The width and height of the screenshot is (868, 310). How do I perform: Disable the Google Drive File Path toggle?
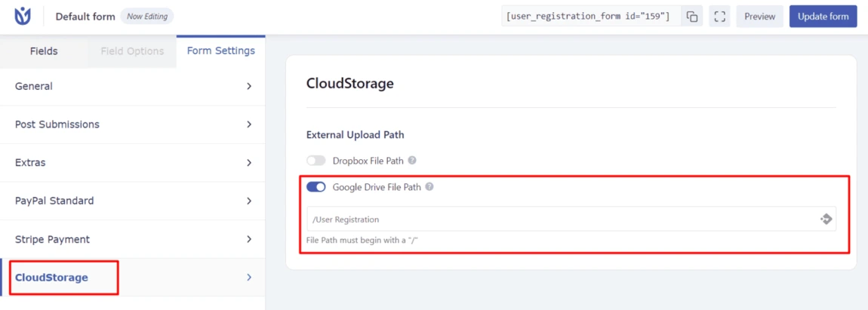[x=316, y=187]
